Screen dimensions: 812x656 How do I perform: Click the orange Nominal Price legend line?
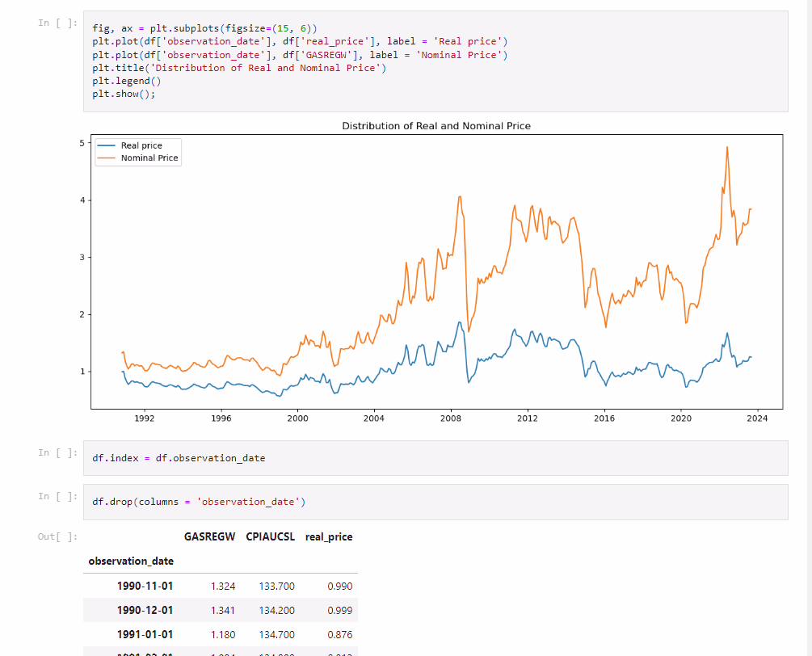click(107, 158)
